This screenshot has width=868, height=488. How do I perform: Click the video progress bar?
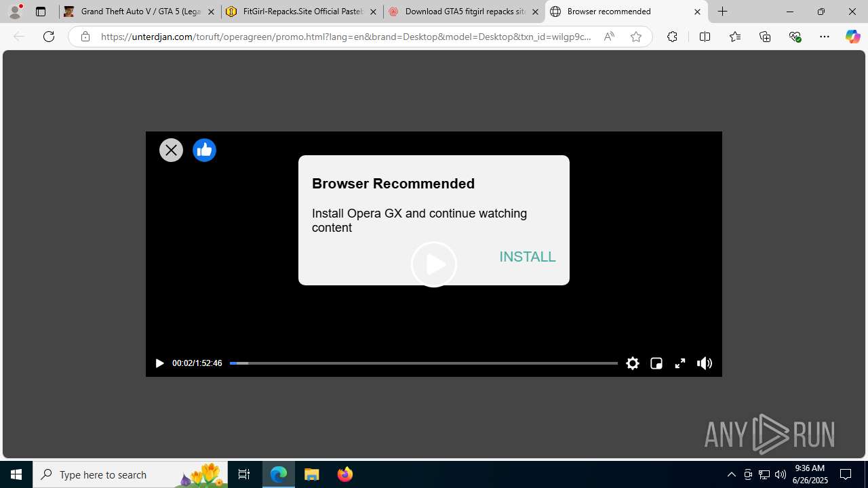coord(423,363)
